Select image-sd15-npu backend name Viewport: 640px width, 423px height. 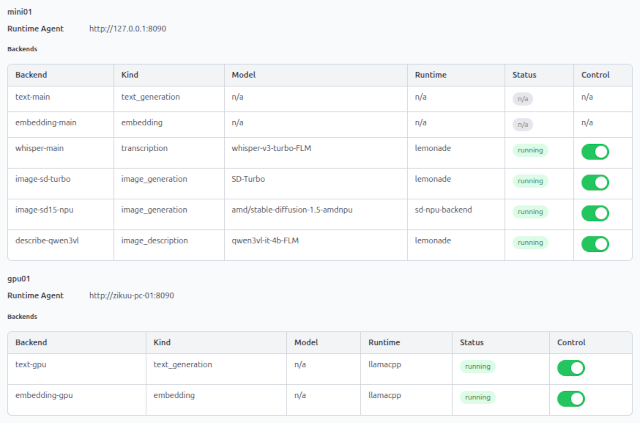click(44, 210)
